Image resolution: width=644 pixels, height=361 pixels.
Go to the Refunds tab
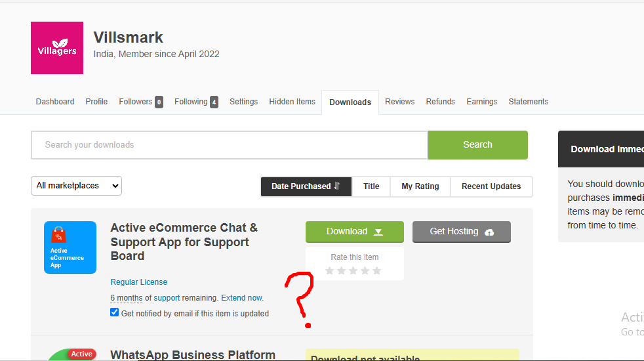[x=440, y=102]
